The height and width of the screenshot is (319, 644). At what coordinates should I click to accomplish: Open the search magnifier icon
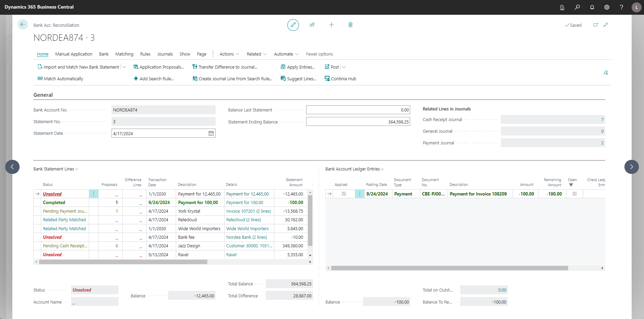[577, 7]
